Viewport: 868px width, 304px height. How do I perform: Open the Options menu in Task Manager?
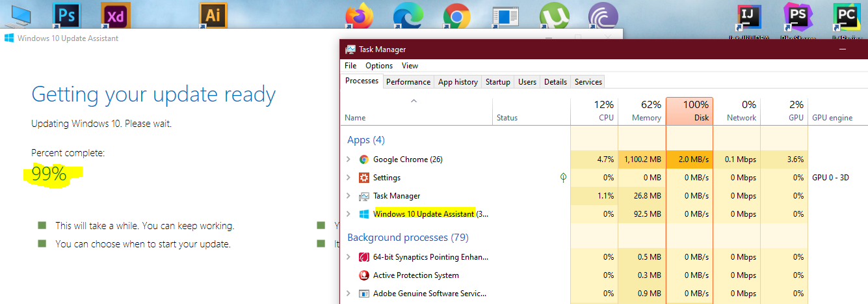(379, 66)
